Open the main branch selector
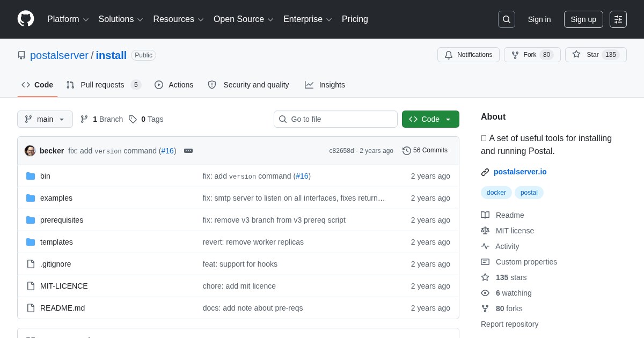Image resolution: width=644 pixels, height=338 pixels. pos(45,119)
